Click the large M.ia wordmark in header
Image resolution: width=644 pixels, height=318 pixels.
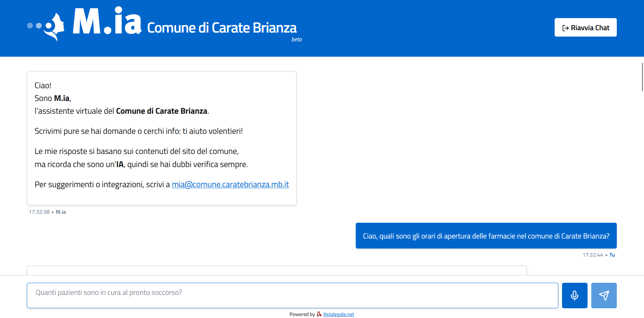pos(107,22)
